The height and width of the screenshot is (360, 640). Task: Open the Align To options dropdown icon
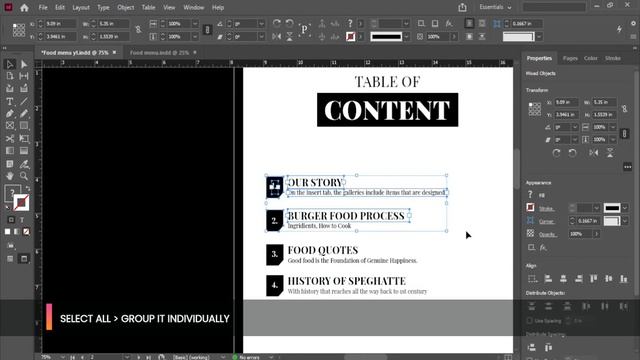[x=532, y=279]
